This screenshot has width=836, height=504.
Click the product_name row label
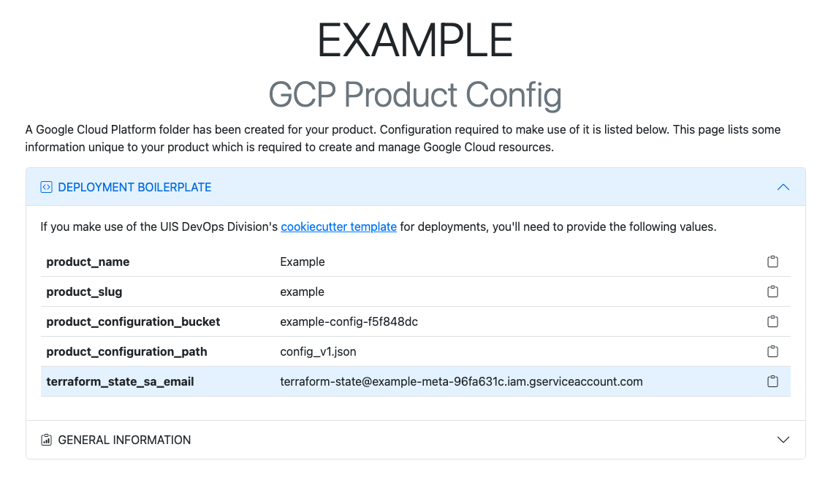pos(88,261)
